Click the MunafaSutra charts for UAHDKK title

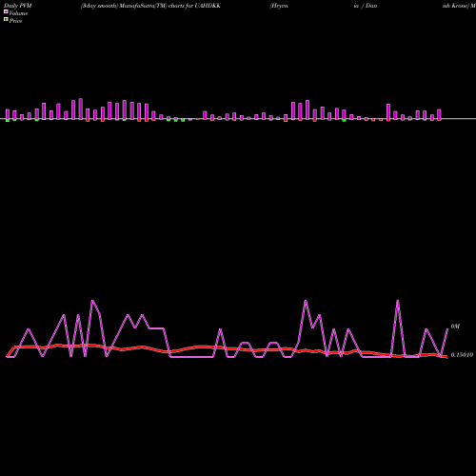click(150, 6)
